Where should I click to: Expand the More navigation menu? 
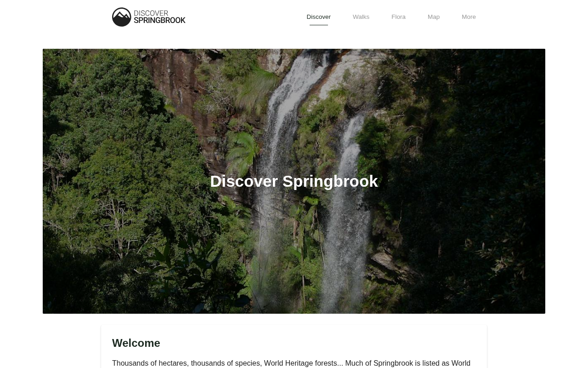point(469,17)
